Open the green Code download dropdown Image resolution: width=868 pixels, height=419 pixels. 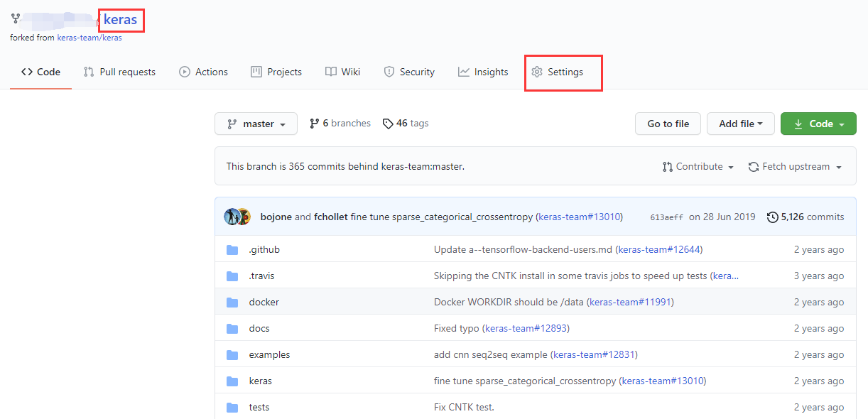[x=818, y=124]
